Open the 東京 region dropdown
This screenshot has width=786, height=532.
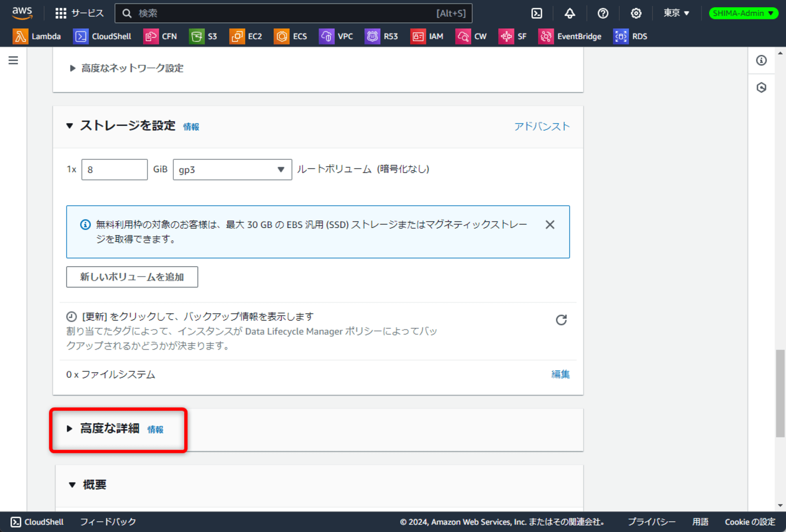pyautogui.click(x=676, y=13)
